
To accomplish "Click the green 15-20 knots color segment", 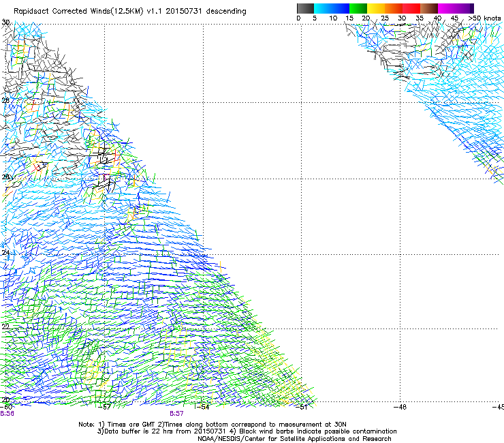I will (358, 8).
